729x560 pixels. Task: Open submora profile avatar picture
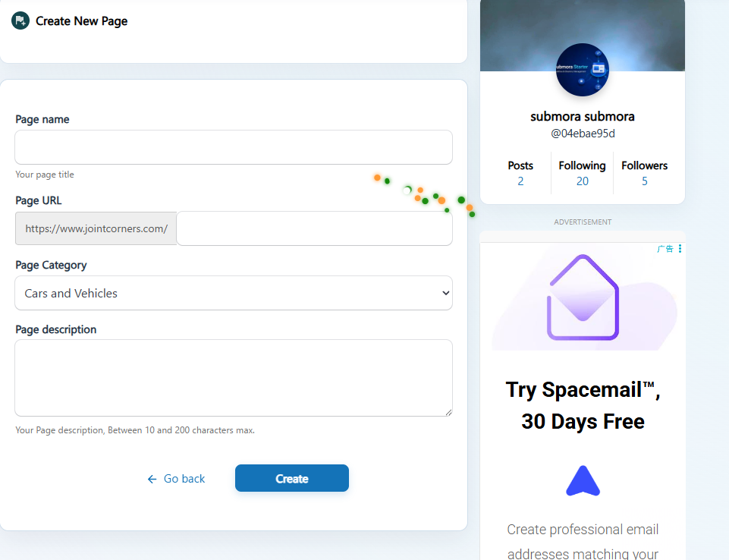(x=583, y=70)
